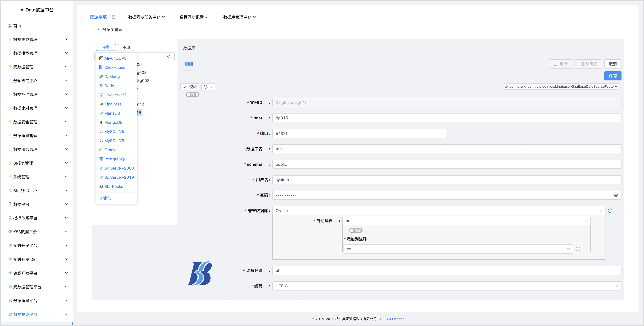This screenshot has width=644, height=326.
Task: Select ClickHouse from the datasource list
Action: pos(115,67)
